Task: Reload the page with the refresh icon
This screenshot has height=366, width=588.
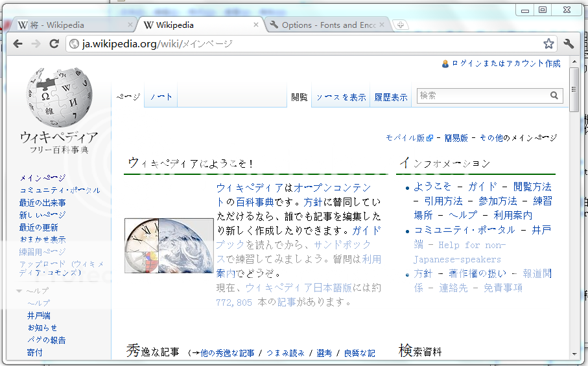Action: pos(54,44)
